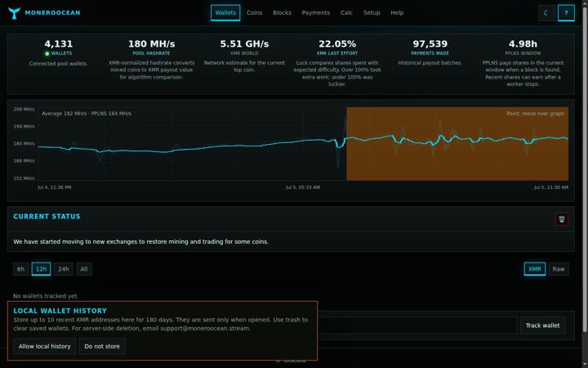Click the 180 MH/s pool hashrate value

pyautogui.click(x=152, y=44)
